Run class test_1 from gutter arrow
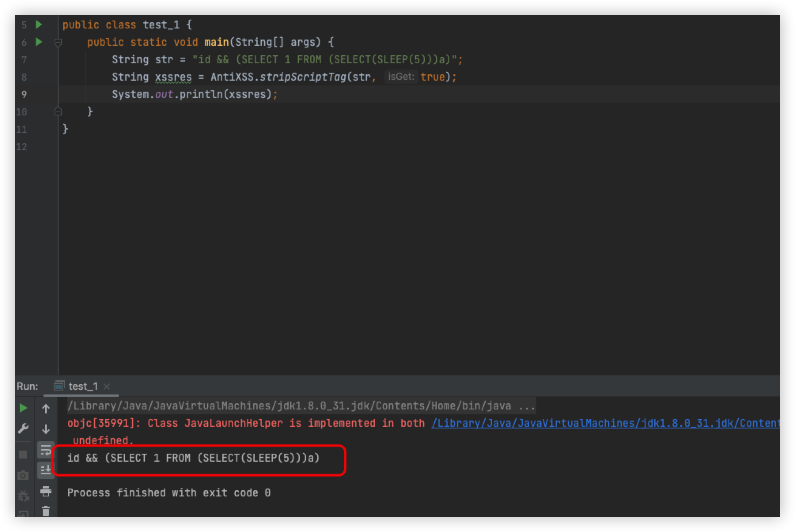Viewport: 795px width, 532px height. tap(39, 25)
